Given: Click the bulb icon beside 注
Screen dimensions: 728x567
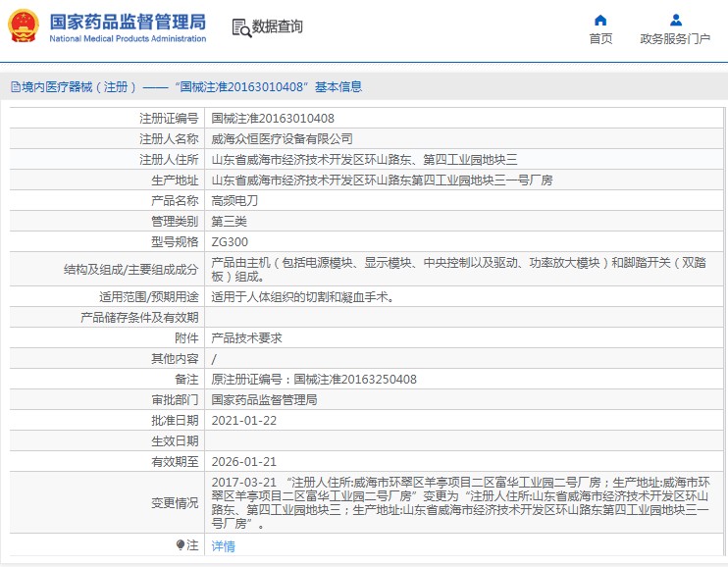Looking at the screenshot, I should coord(181,544).
